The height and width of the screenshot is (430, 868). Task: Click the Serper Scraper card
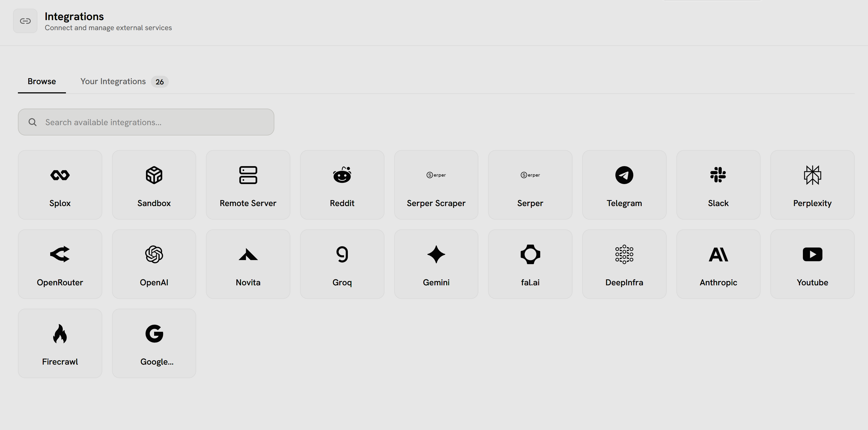436,185
